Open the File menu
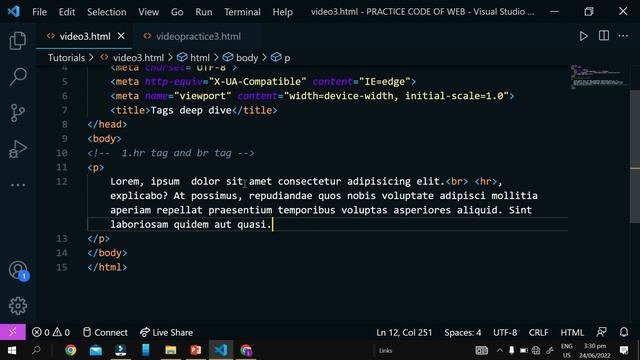640x360 pixels. [x=39, y=12]
